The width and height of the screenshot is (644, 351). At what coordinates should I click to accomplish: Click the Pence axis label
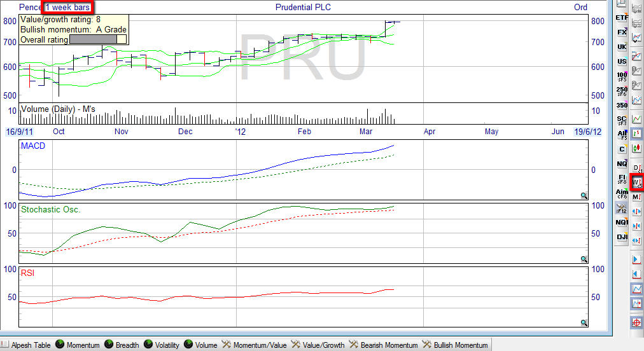30,7
